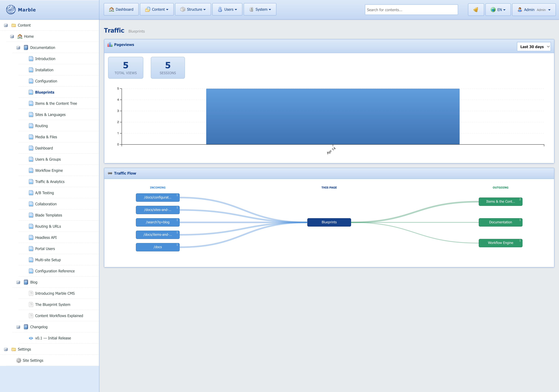Click the v0.1 release version icon
Screen dimensions: 559x392
pyautogui.click(x=31, y=338)
